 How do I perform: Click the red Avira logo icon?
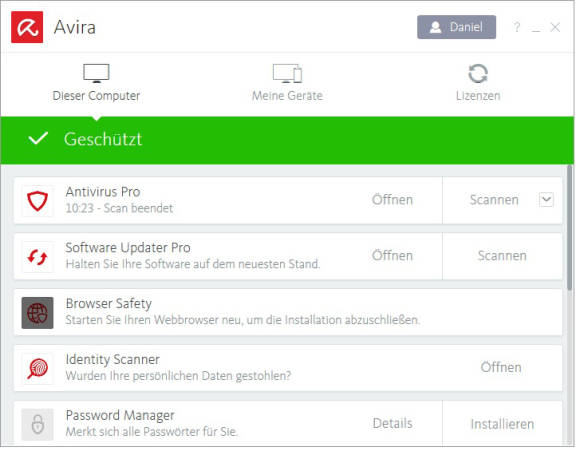tap(27, 27)
